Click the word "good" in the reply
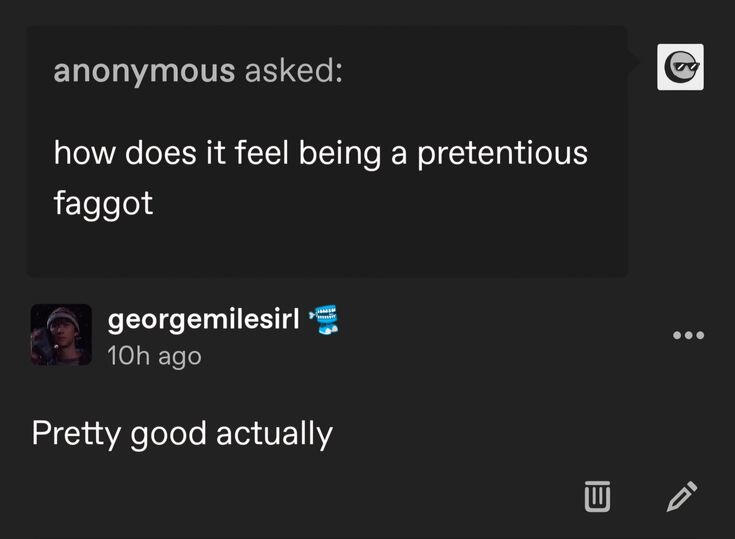735x539 pixels. pyautogui.click(x=169, y=434)
